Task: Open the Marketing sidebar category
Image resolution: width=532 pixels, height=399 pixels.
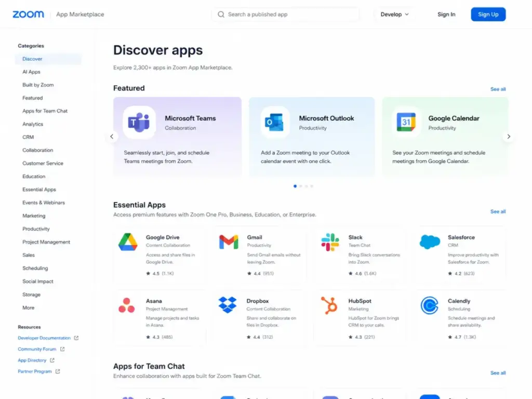Action: coord(34,216)
